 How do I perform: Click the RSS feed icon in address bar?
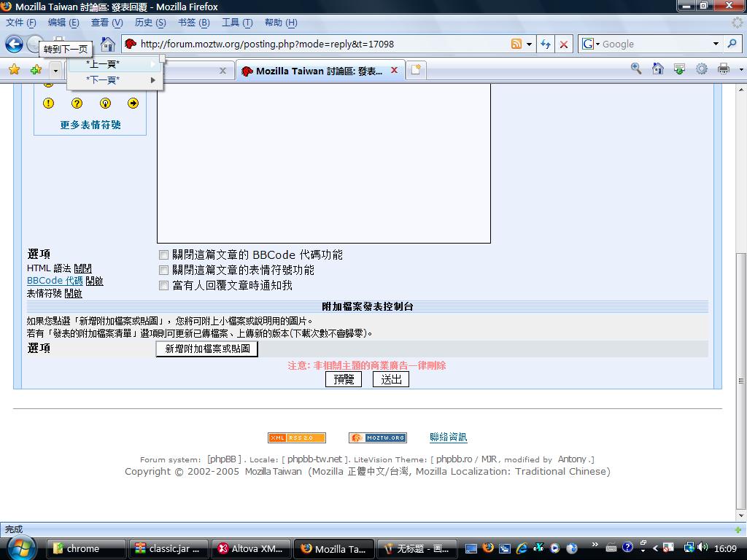pyautogui.click(x=516, y=44)
